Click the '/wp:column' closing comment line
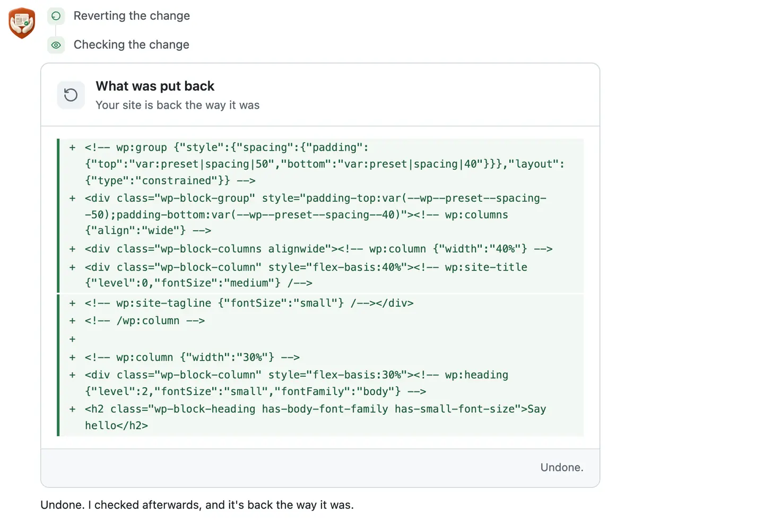Screen dimensions: 764x532 click(322, 320)
